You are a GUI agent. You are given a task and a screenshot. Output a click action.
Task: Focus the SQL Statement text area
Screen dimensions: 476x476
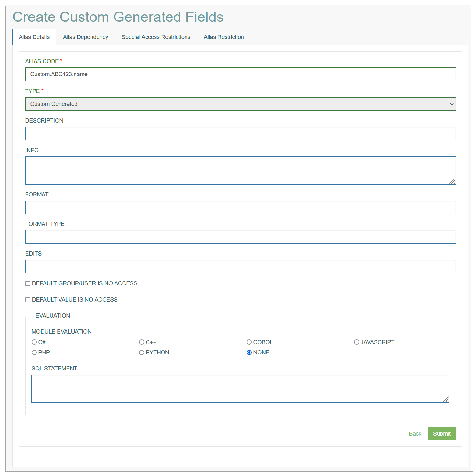[240, 389]
